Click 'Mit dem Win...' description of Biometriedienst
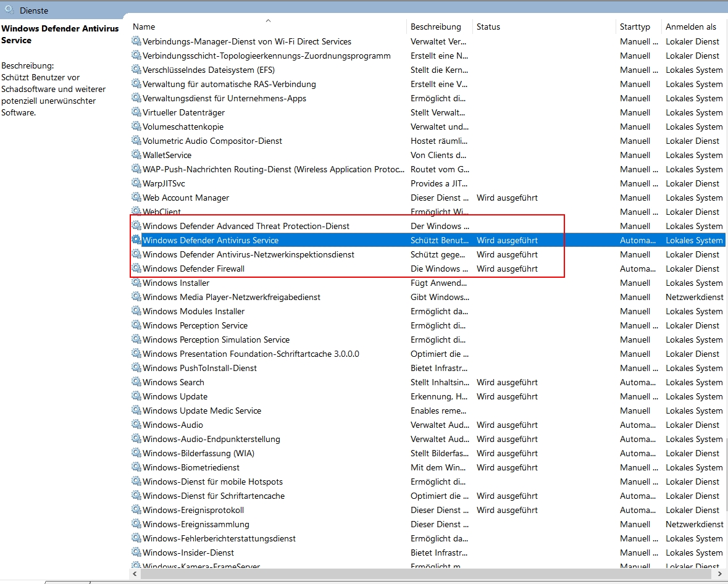The height and width of the screenshot is (584, 728). click(x=438, y=467)
